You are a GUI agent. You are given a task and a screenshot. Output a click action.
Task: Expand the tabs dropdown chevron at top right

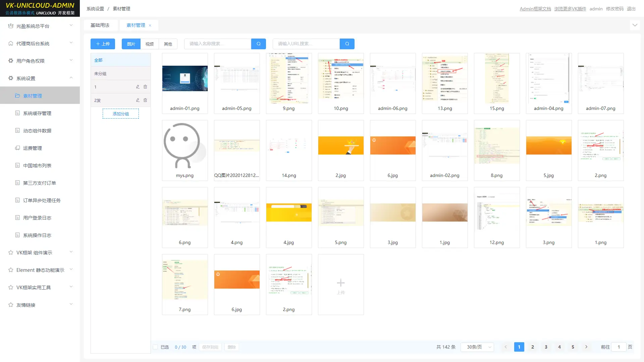point(635,25)
